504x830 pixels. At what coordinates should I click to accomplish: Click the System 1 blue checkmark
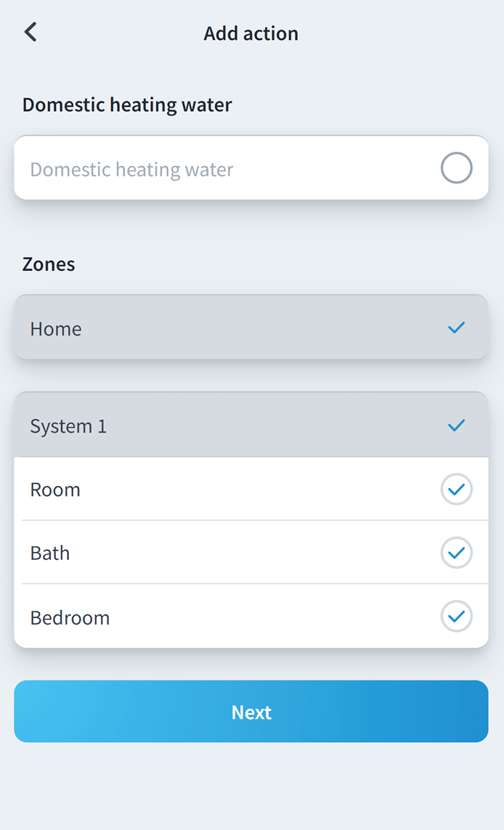(x=456, y=426)
